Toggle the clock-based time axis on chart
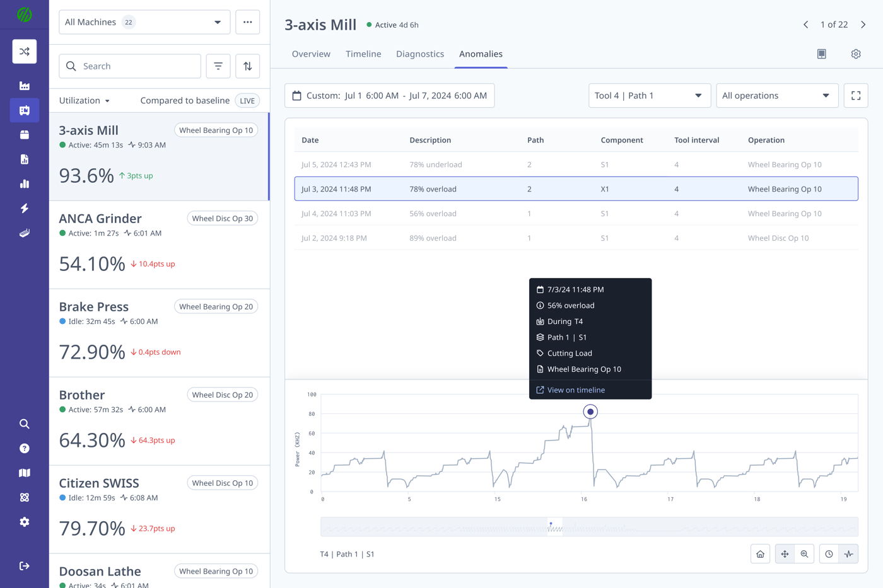Screen dimensions: 883x588 (829, 553)
